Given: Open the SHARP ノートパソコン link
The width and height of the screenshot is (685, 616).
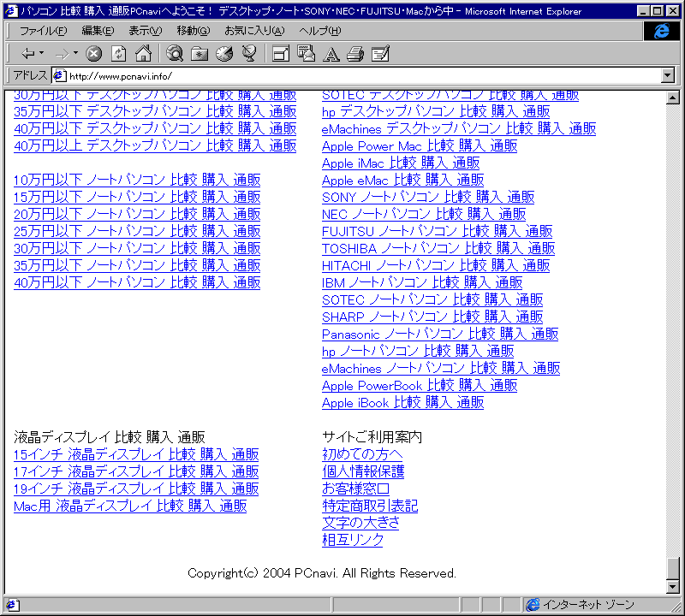Looking at the screenshot, I should (432, 317).
